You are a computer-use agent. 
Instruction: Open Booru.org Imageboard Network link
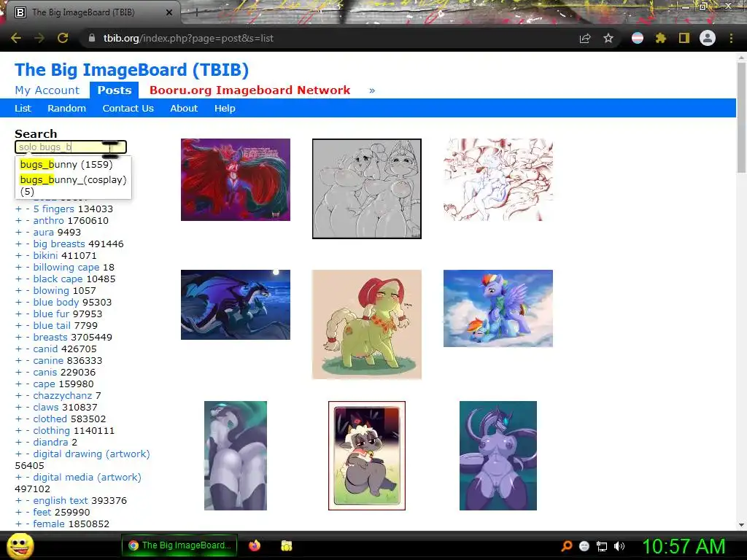click(249, 90)
